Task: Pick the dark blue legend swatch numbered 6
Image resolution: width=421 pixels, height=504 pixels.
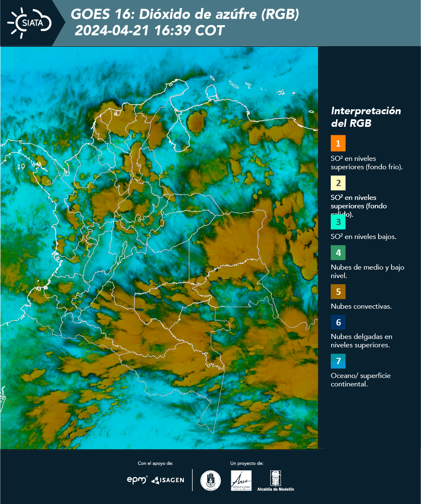Action: tap(338, 323)
